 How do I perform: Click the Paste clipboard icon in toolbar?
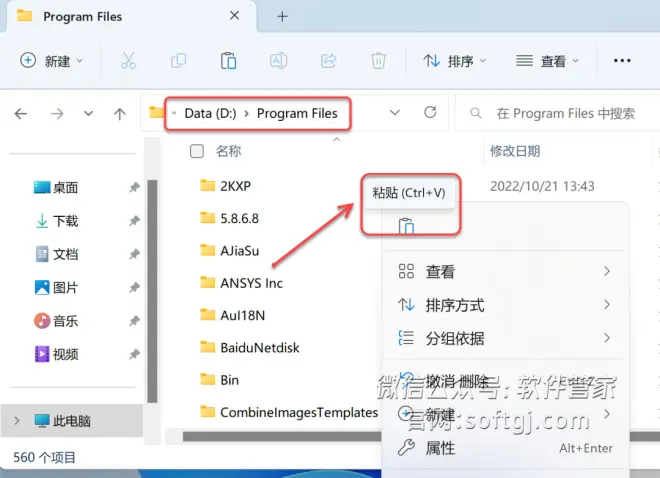click(x=229, y=61)
